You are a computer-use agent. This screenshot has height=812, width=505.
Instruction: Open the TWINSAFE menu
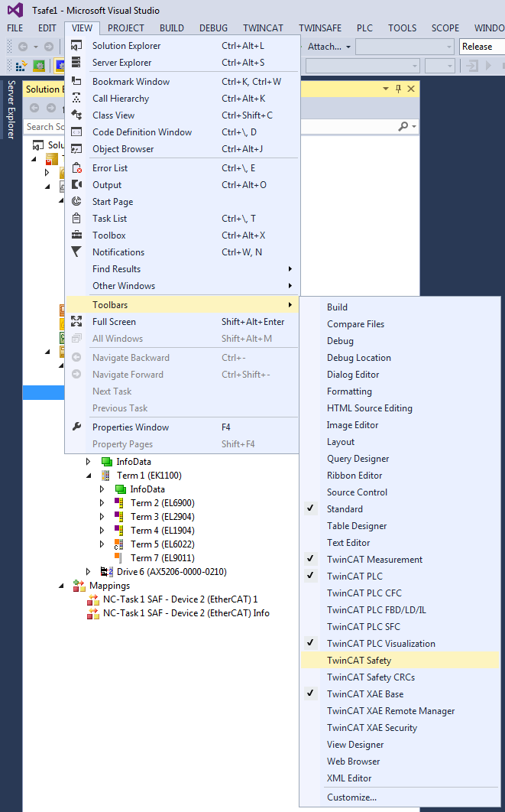click(319, 28)
